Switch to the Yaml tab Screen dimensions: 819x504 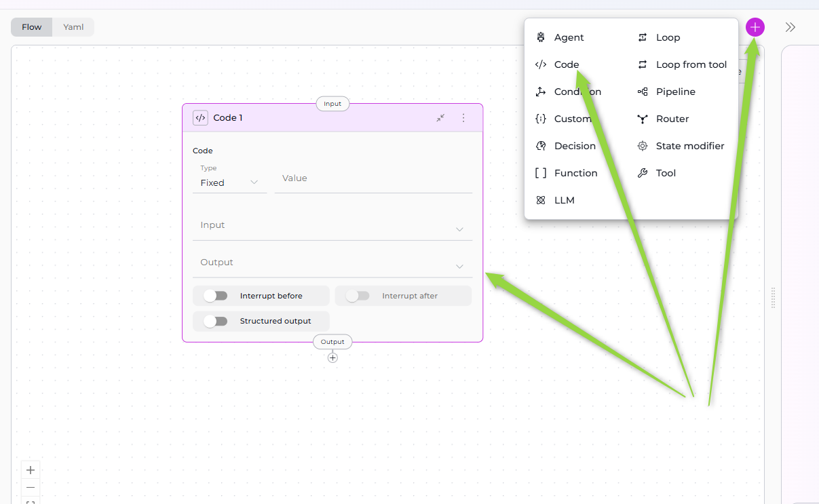(x=73, y=27)
